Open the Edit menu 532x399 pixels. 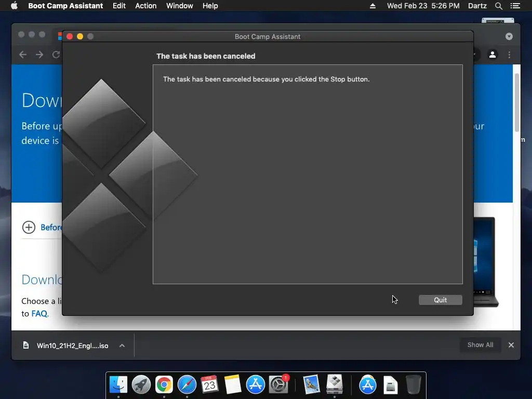click(119, 6)
